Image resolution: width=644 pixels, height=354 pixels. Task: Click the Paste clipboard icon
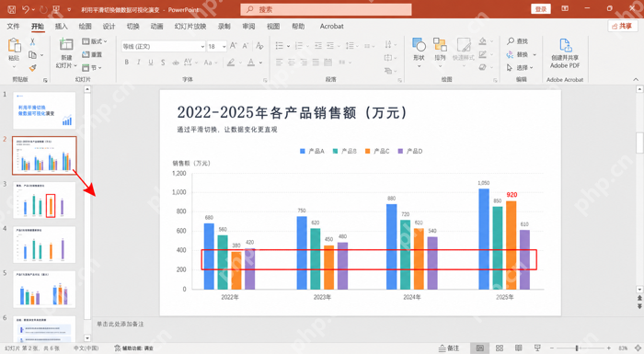point(15,46)
